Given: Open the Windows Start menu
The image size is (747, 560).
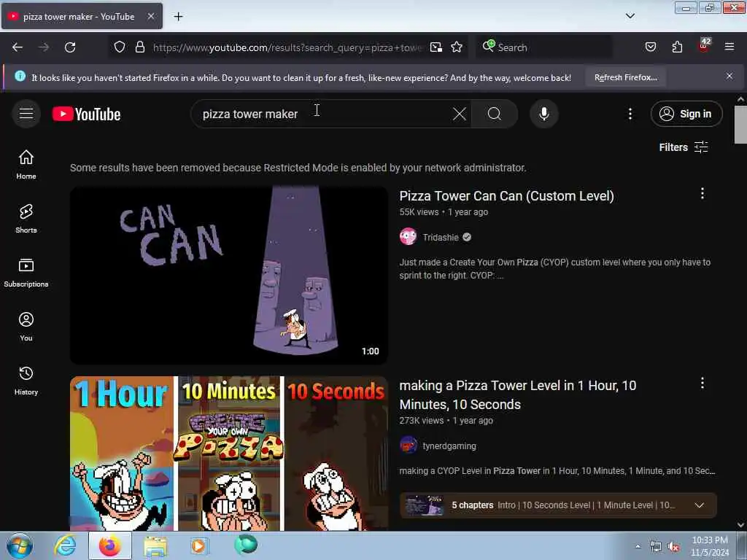Looking at the screenshot, I should [x=20, y=545].
